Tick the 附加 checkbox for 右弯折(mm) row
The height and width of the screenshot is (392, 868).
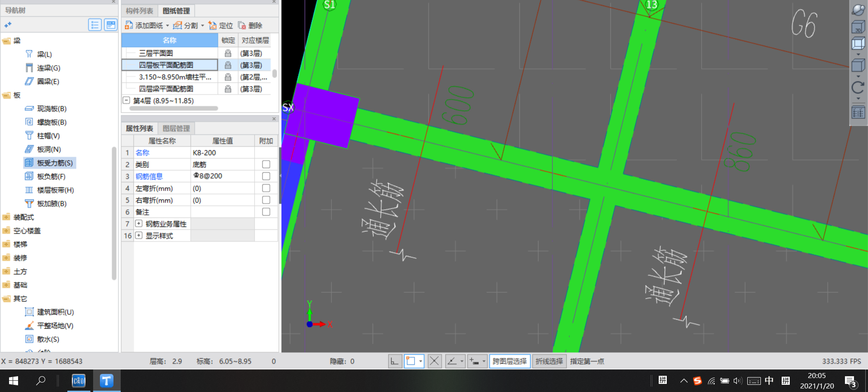click(266, 200)
